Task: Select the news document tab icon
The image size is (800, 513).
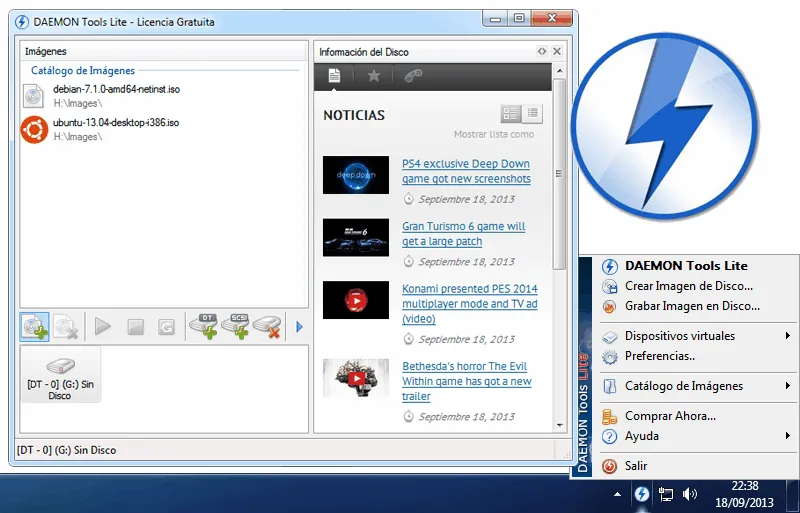Action: pos(334,76)
